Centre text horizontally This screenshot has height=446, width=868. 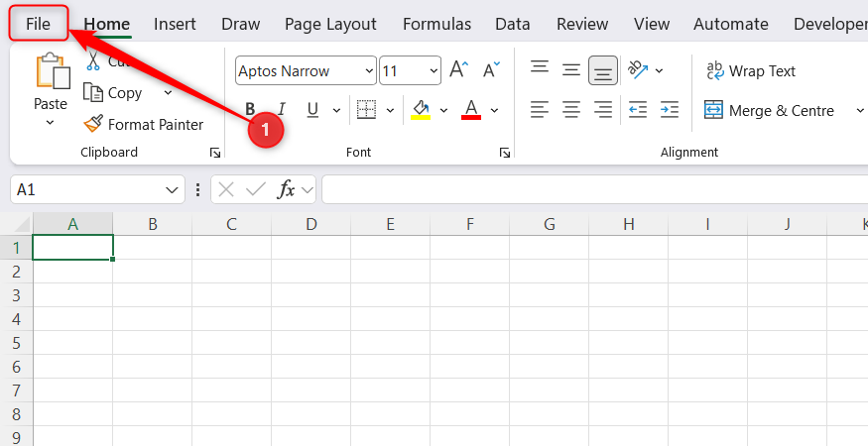click(x=571, y=110)
